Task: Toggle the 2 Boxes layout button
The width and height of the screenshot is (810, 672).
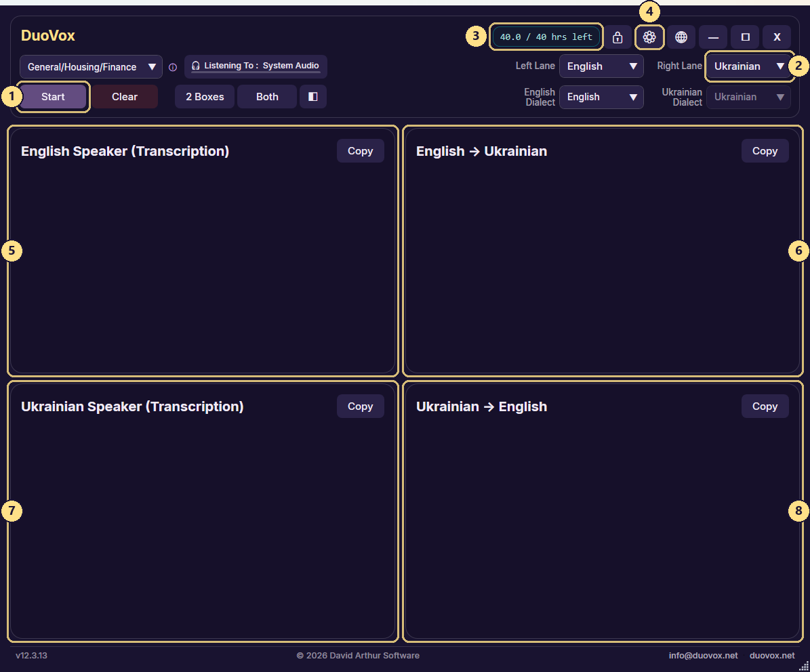Action: pyautogui.click(x=205, y=96)
